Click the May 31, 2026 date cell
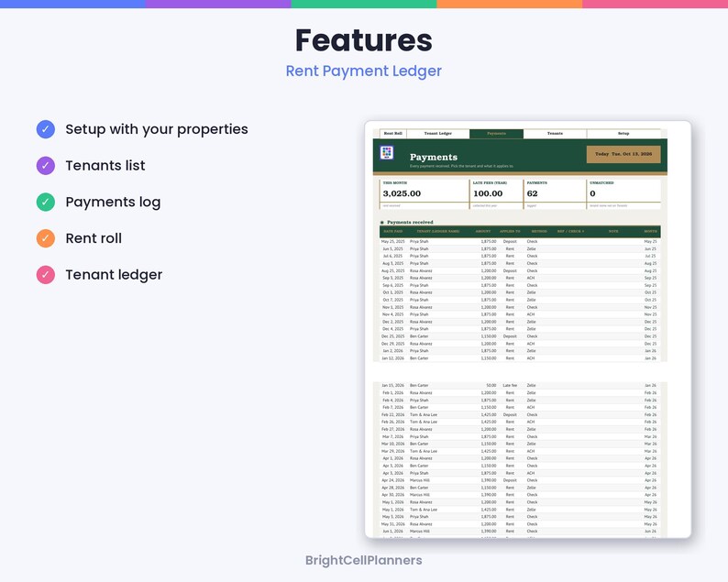The image size is (728, 582). tap(392, 524)
